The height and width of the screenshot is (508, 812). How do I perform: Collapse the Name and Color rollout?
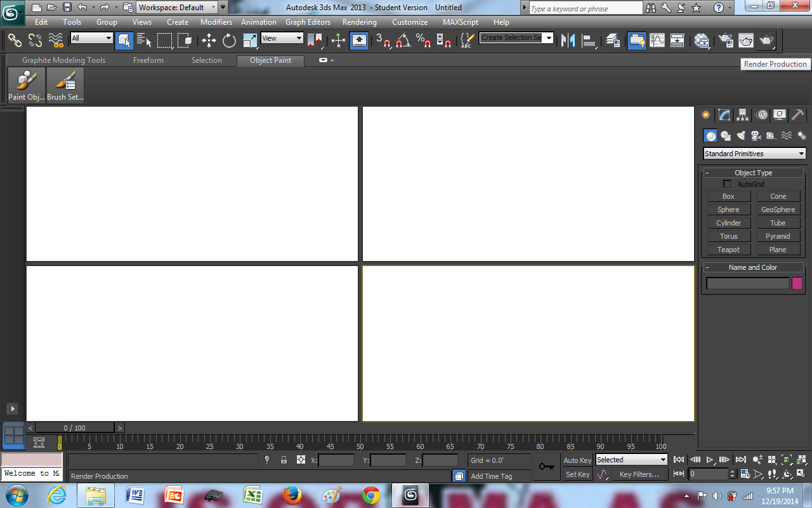pyautogui.click(x=753, y=267)
